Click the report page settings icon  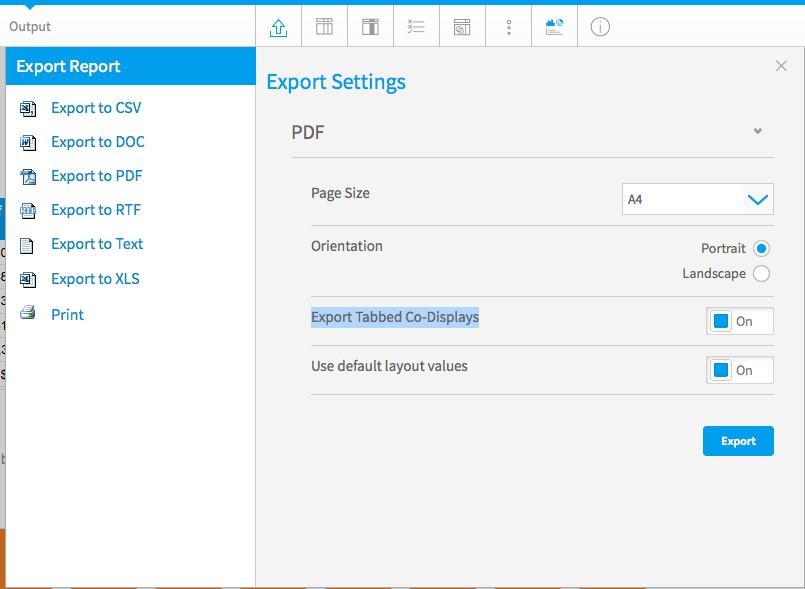coord(462,27)
